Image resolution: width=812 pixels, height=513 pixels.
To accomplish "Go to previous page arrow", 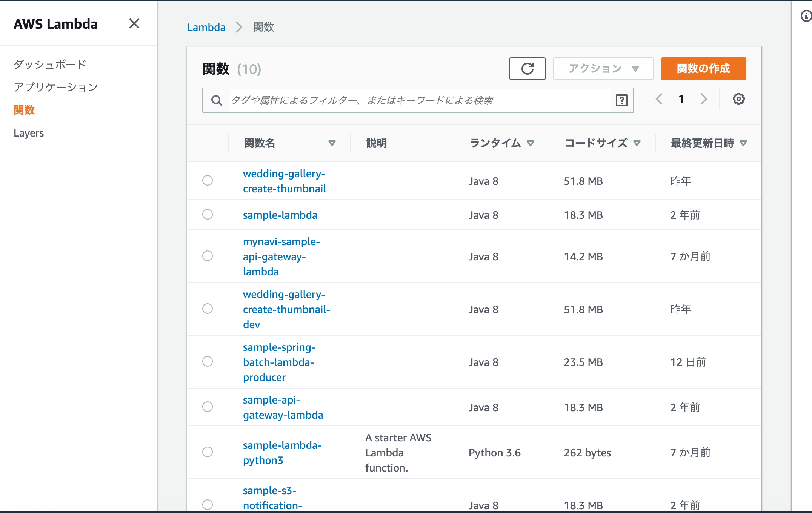I will point(659,99).
